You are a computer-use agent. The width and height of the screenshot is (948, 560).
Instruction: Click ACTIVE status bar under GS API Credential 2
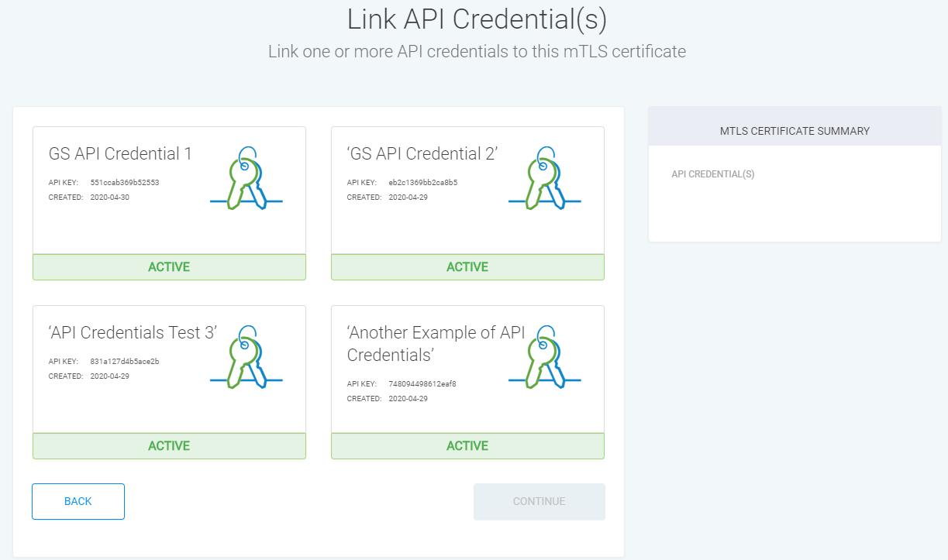467,267
